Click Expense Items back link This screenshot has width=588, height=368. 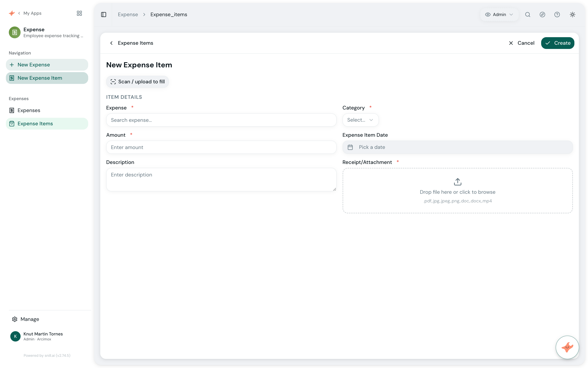135,43
